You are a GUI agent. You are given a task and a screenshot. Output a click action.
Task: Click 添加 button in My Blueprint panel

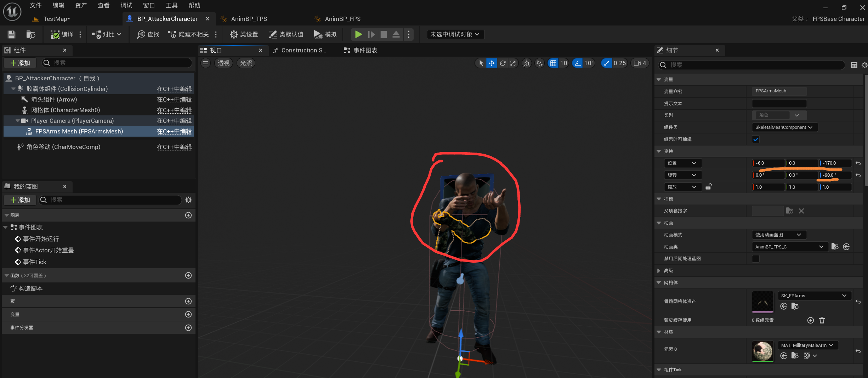20,200
